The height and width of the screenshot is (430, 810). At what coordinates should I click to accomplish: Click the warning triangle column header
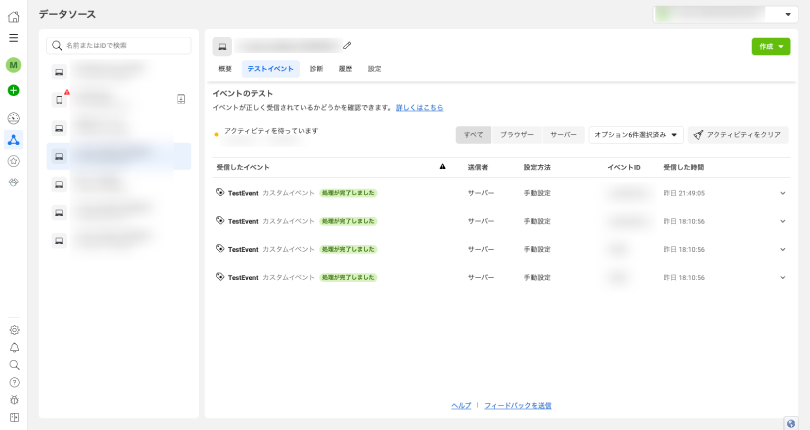coord(442,166)
